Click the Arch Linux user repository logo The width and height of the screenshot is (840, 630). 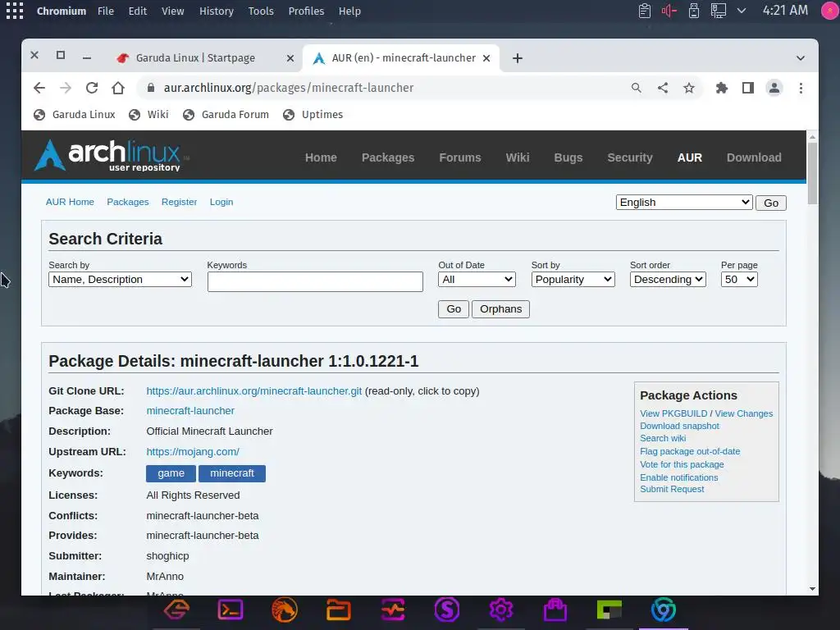coord(108,155)
